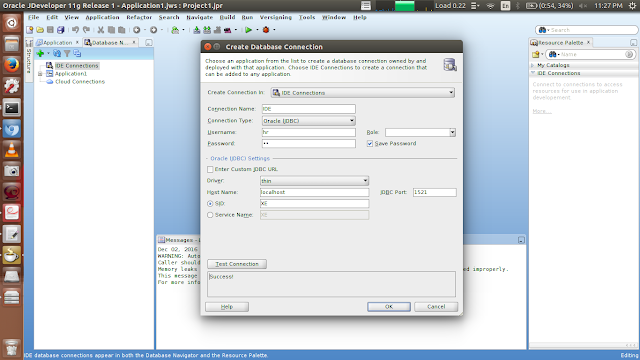
Task: Click the Host Name field
Action: coord(314,192)
